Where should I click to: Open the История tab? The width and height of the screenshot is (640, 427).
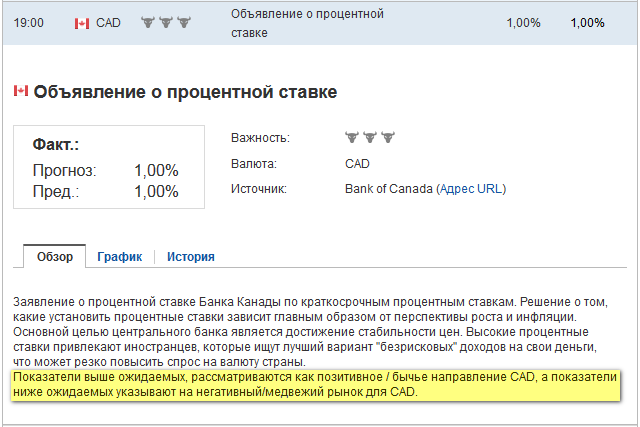coord(190,257)
